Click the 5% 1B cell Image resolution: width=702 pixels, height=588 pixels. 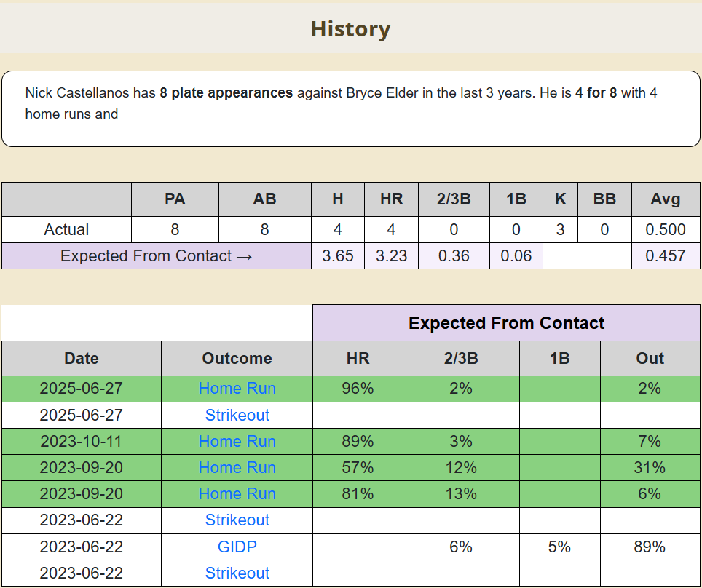point(559,547)
